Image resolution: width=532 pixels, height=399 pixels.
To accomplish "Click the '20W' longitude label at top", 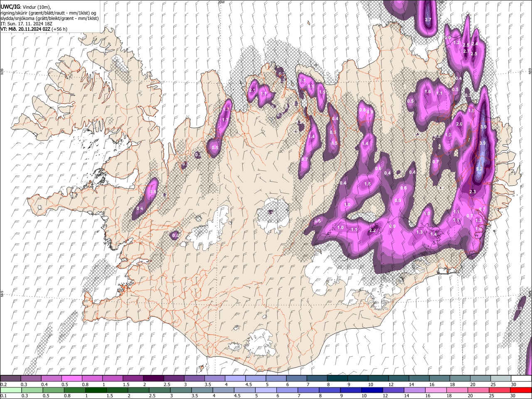I will pos(221,2).
